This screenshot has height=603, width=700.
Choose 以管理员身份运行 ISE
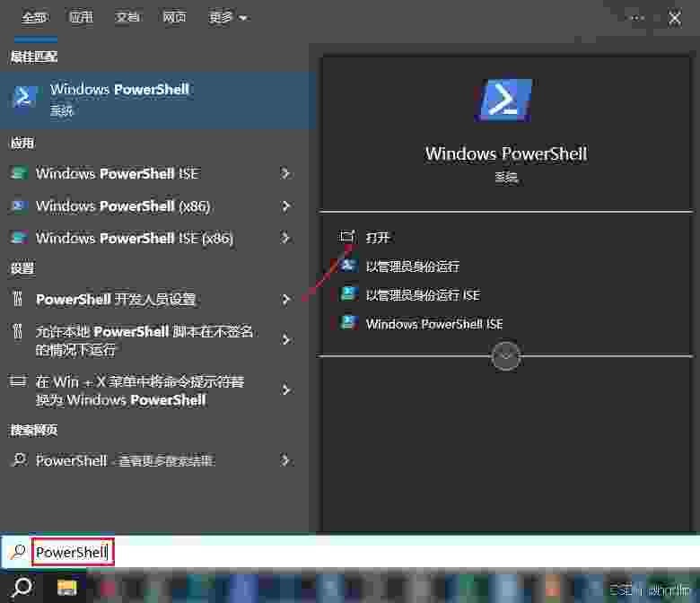pyautogui.click(x=423, y=294)
